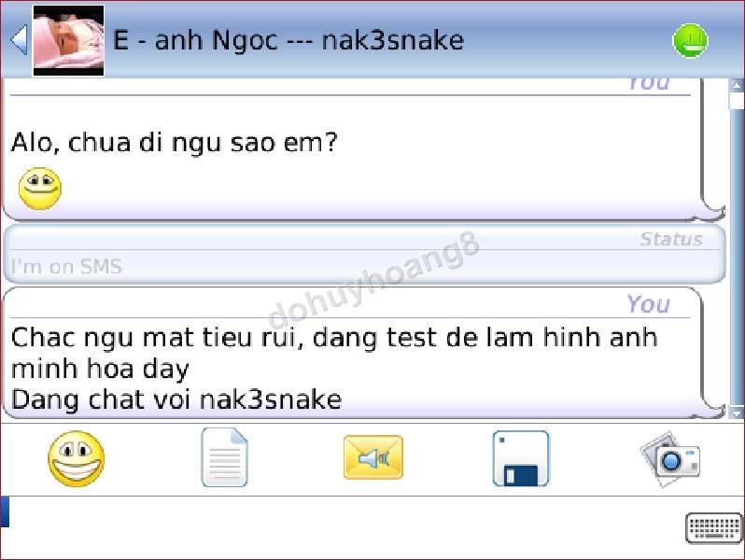Select the 'I'm on SMS' status bubble
The image size is (745, 560).
[x=364, y=254]
